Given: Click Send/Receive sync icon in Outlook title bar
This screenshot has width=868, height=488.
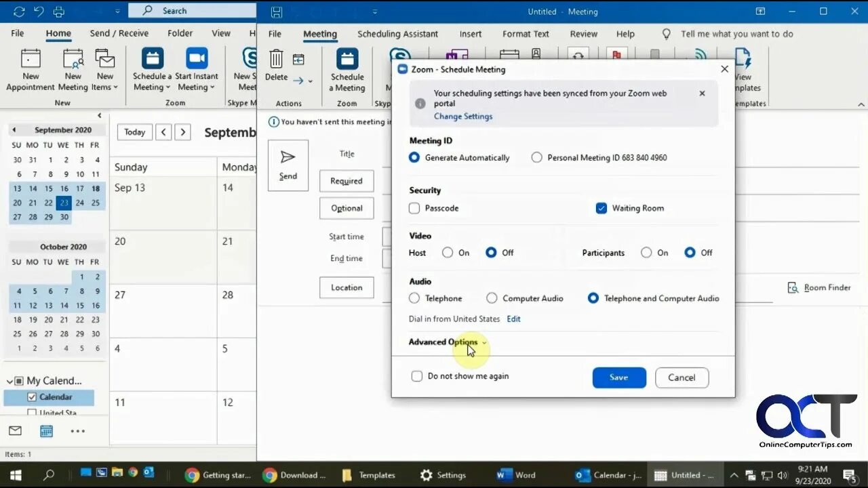Looking at the screenshot, I should [19, 11].
